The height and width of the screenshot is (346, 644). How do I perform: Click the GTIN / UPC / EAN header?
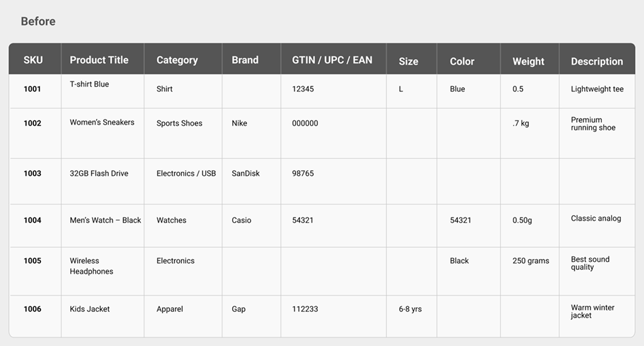click(x=332, y=60)
